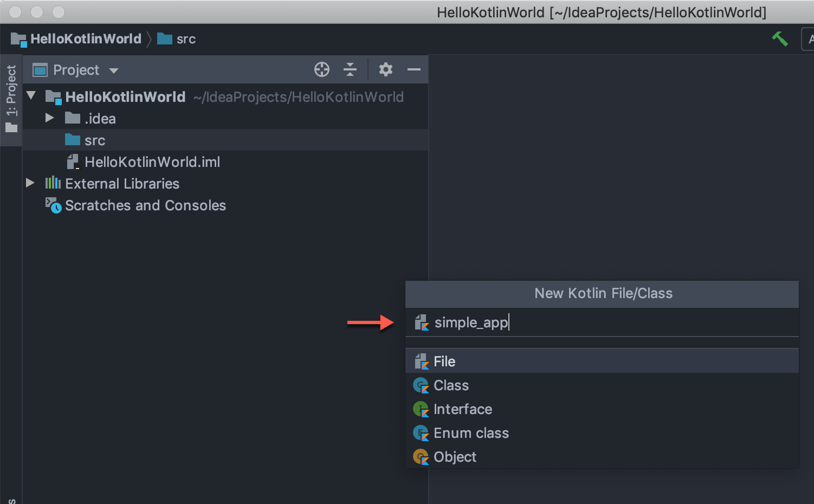
Task: Open Project view settings via the gear icon
Action: (x=385, y=69)
